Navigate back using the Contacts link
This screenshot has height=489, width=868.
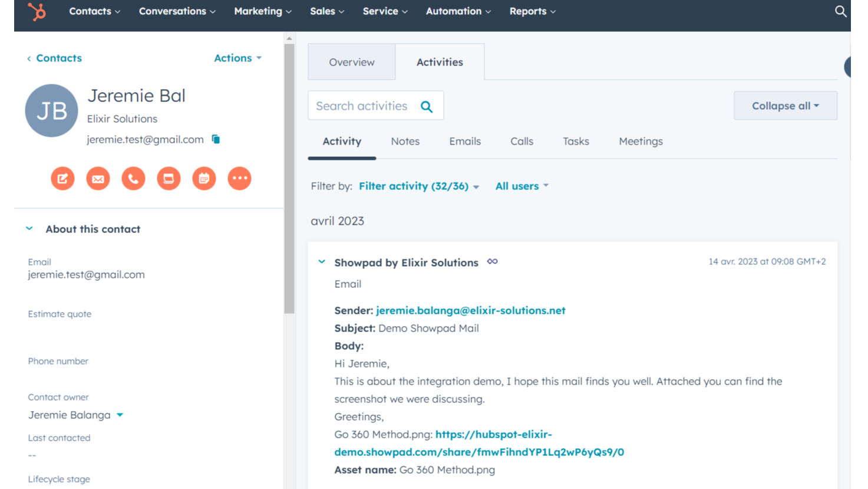pos(54,58)
